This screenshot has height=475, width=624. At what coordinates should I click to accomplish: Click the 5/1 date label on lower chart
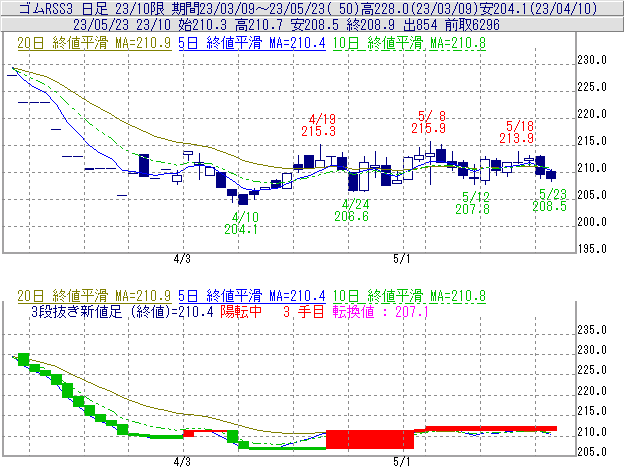[402, 462]
